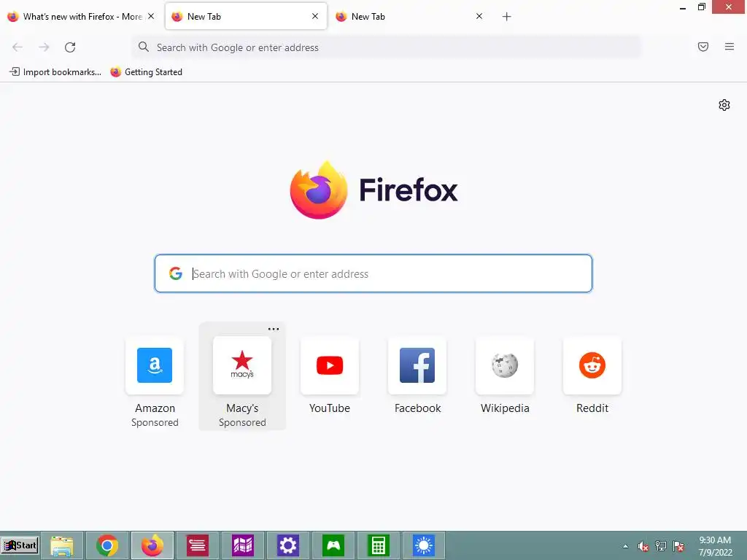Click the search magnifier in address bar

click(x=144, y=47)
